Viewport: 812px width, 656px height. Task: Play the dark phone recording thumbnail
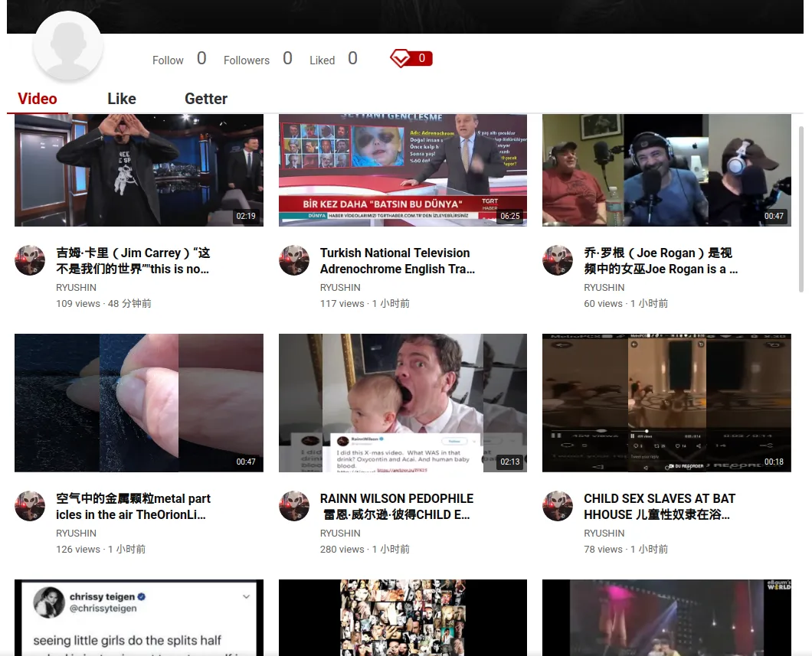tap(666, 403)
